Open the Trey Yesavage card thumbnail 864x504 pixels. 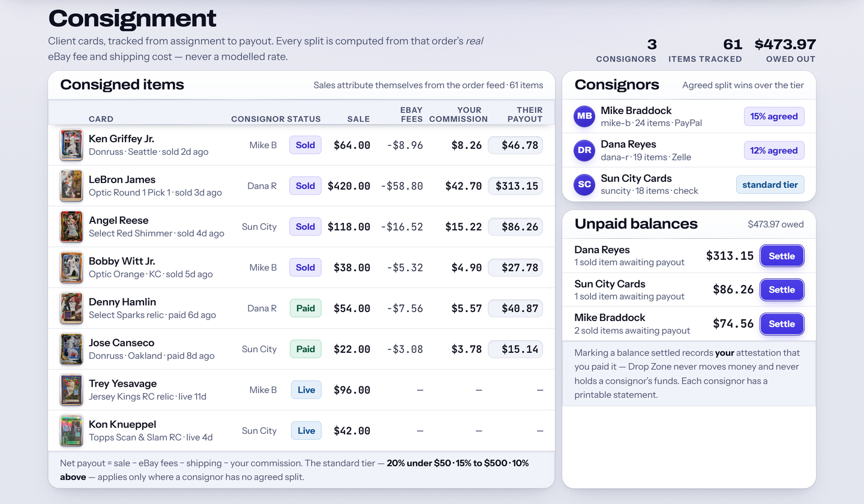pos(71,390)
